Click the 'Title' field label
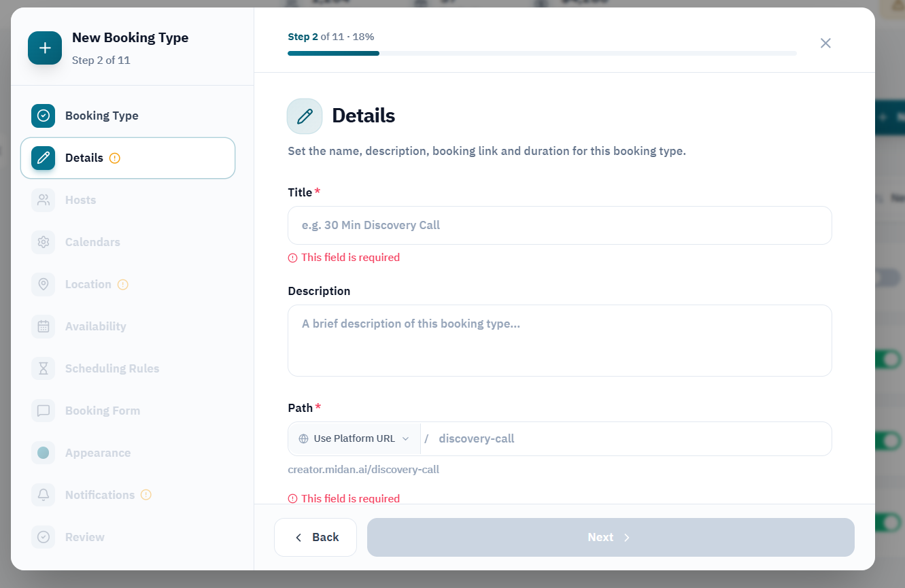Image resolution: width=905 pixels, height=588 pixels. pyautogui.click(x=300, y=192)
